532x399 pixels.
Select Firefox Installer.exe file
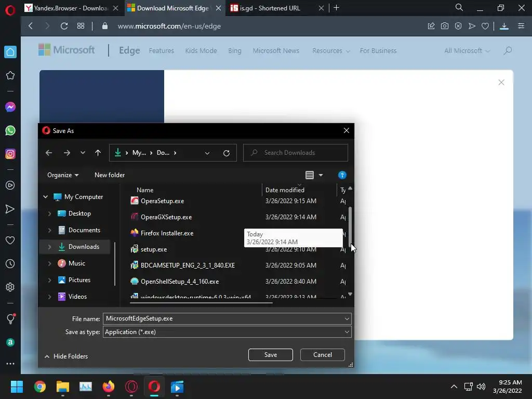pos(167,233)
